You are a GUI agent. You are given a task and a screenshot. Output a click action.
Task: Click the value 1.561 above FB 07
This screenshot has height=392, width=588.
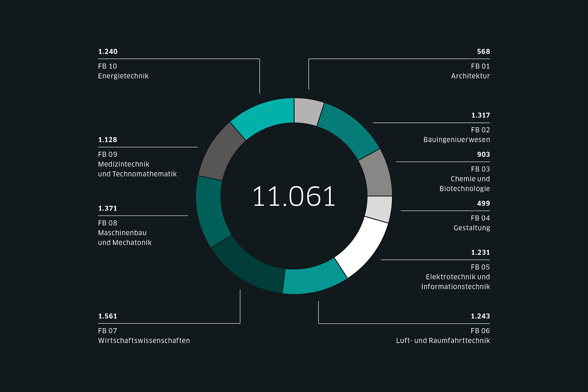[107, 316]
